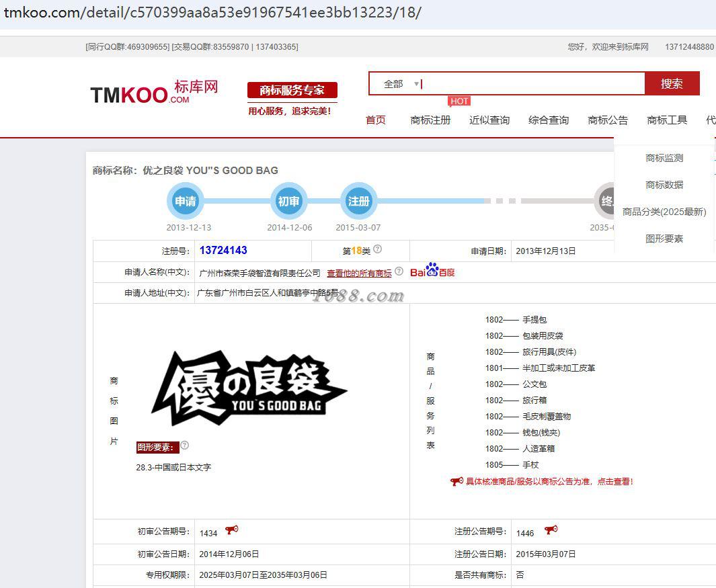Click the phone number 13712448880
This screenshot has height=588, width=716.
click(690, 46)
